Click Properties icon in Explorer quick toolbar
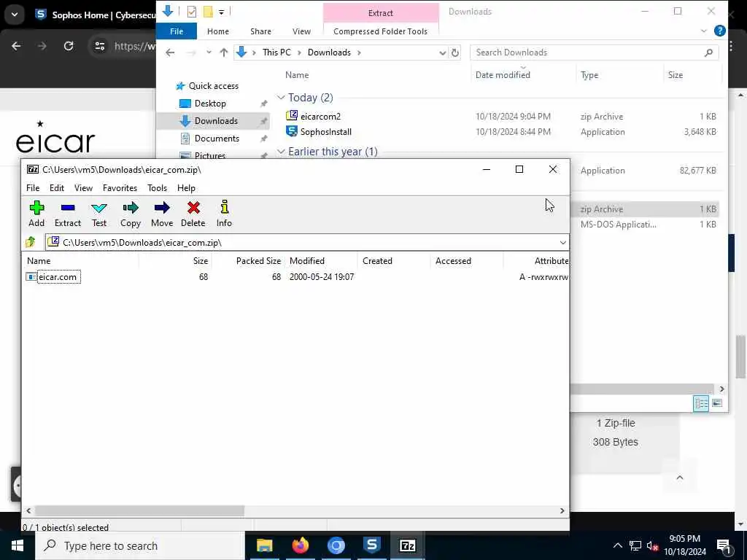The image size is (747, 560). tap(192, 12)
